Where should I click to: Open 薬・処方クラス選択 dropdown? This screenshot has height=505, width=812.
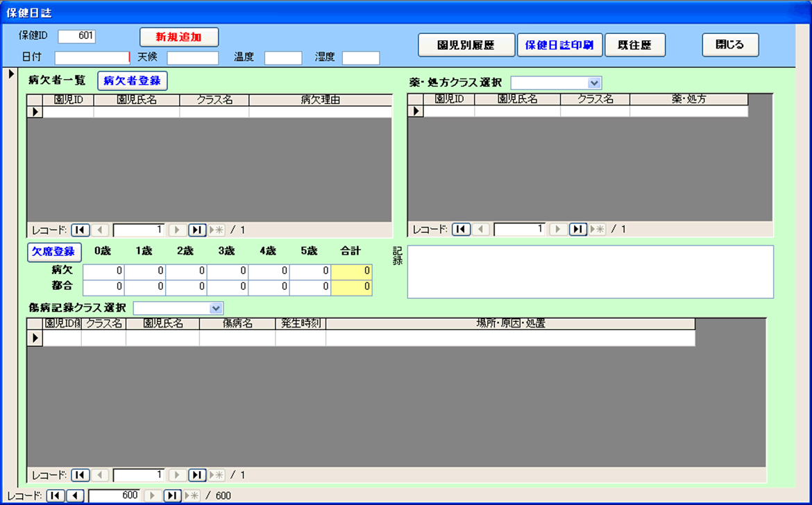594,83
